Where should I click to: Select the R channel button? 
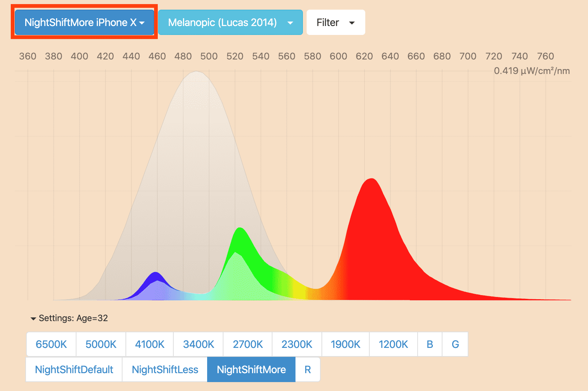308,369
